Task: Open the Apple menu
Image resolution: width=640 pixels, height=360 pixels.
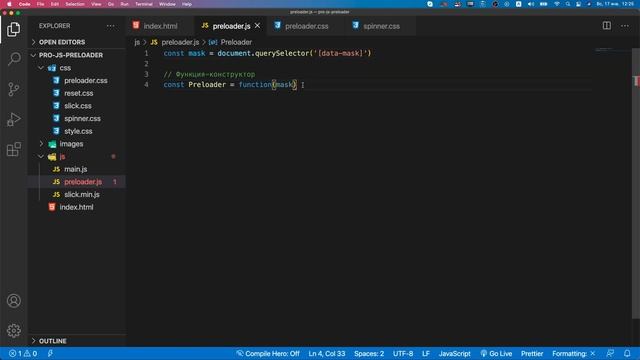Action: tap(9, 4)
